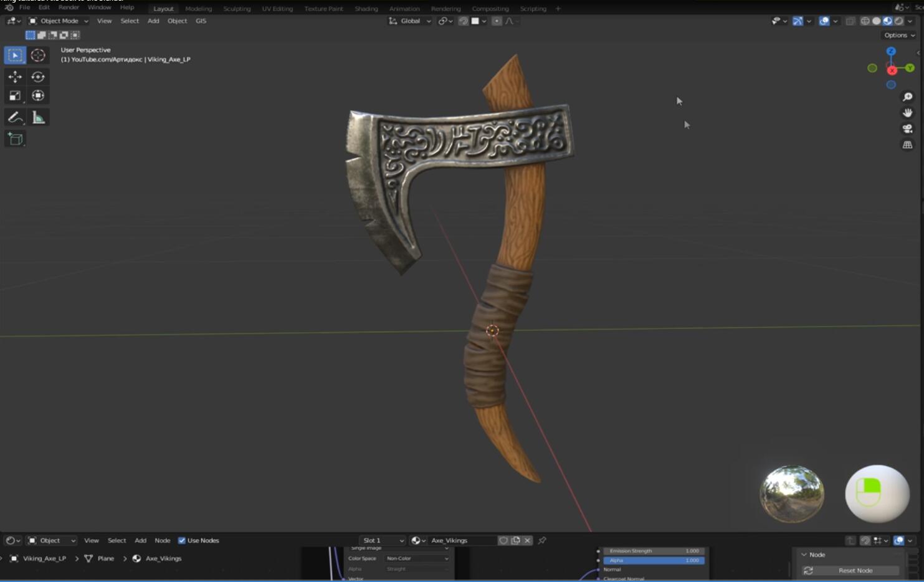924x582 pixels.
Task: Open the File menu
Action: click(x=24, y=7)
